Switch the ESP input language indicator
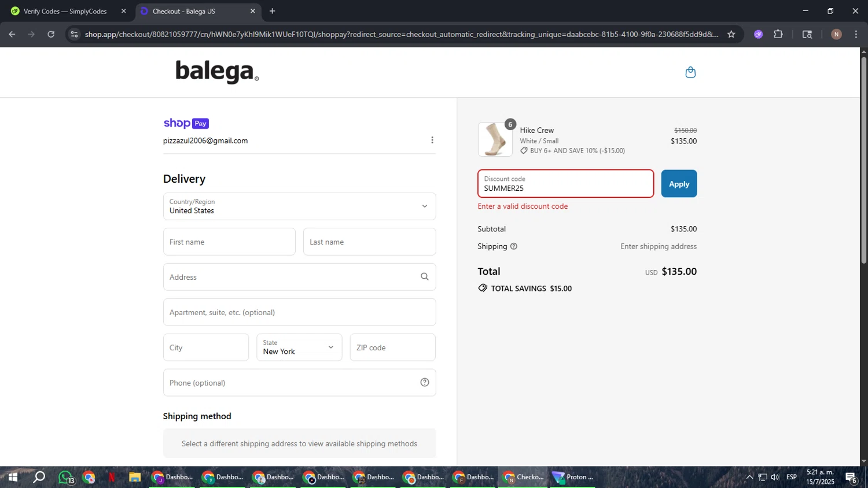This screenshot has height=488, width=868. tap(792, 478)
